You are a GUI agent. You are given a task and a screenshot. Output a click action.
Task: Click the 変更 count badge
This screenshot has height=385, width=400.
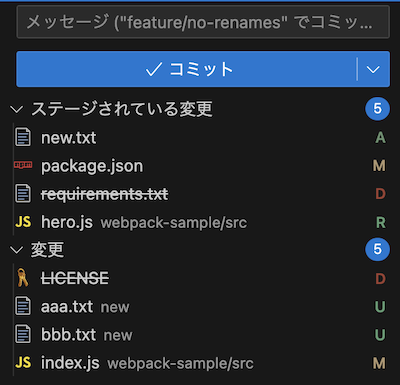tap(377, 249)
